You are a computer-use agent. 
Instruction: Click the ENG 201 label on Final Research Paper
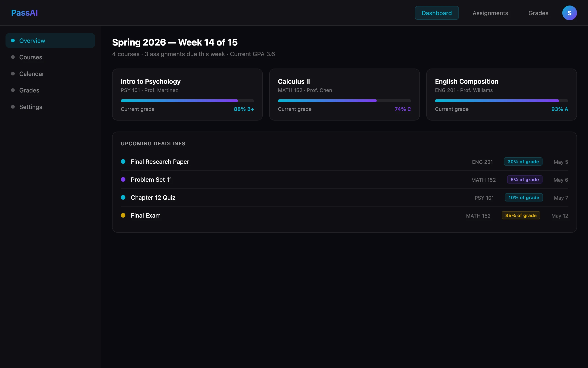pos(482,162)
